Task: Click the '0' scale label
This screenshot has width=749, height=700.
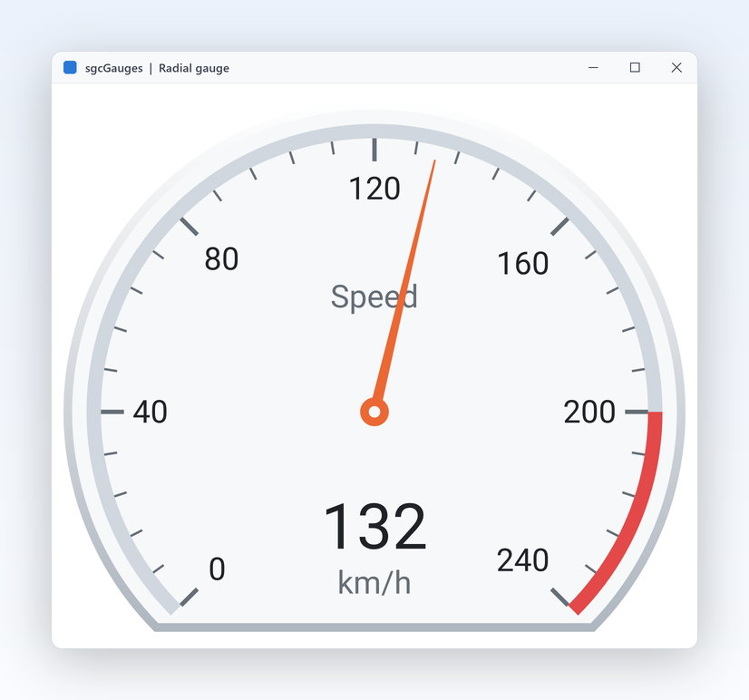Action: point(217,569)
